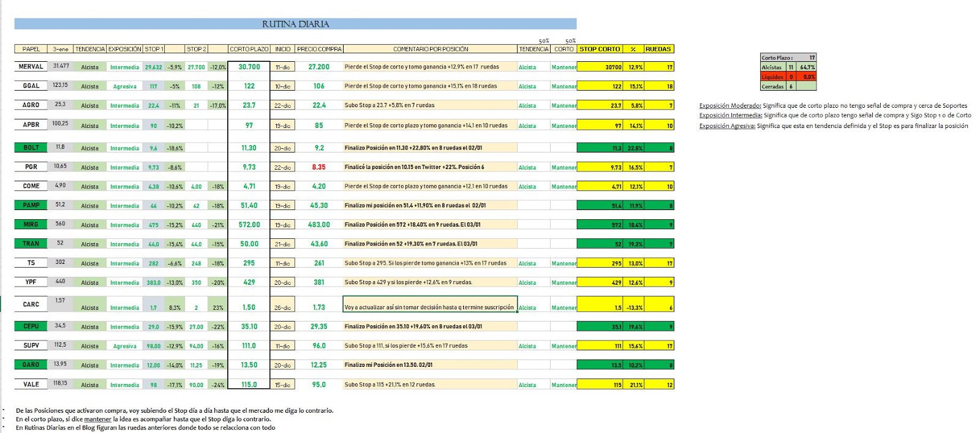The width and height of the screenshot is (980, 433).
Task: Click the green GARO ticker cell
Action: (31, 364)
